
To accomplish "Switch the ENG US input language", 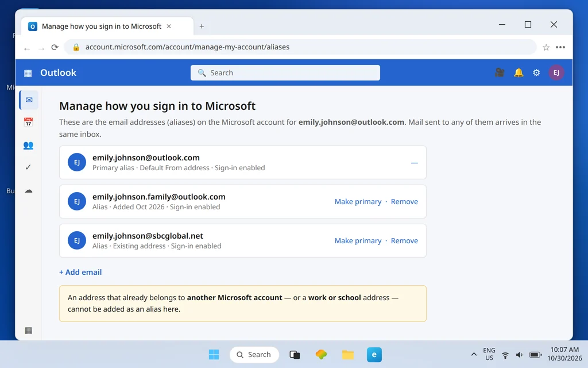I will (489, 354).
